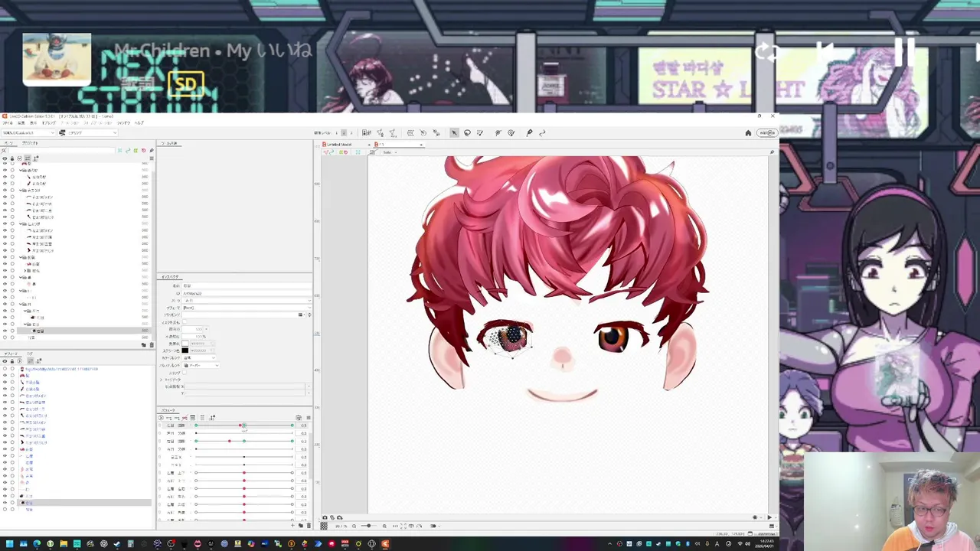This screenshot has width=980, height=551.
Task: Activate the soft selection target tool
Action: [x=511, y=132]
